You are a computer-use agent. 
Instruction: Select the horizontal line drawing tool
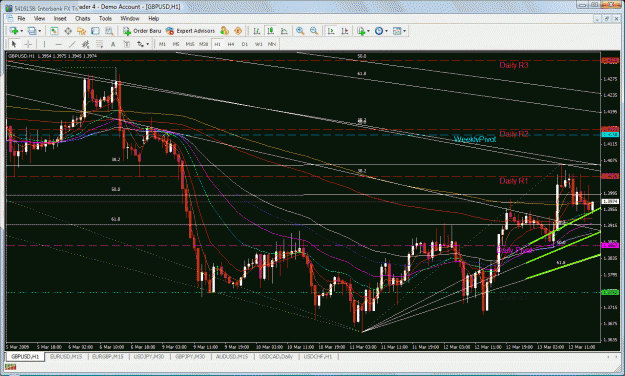coord(58,44)
